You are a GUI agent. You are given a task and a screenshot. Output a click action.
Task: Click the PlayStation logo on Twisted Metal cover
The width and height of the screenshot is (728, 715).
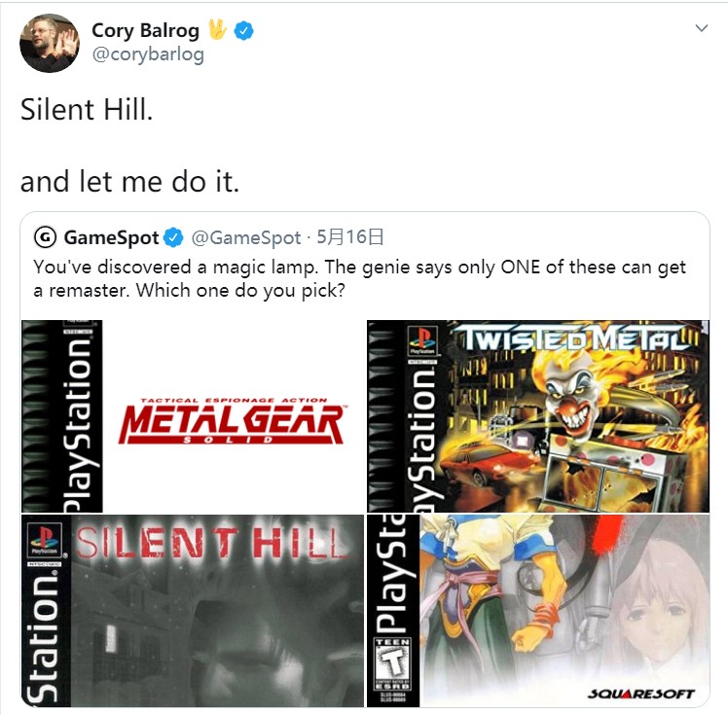(422, 340)
